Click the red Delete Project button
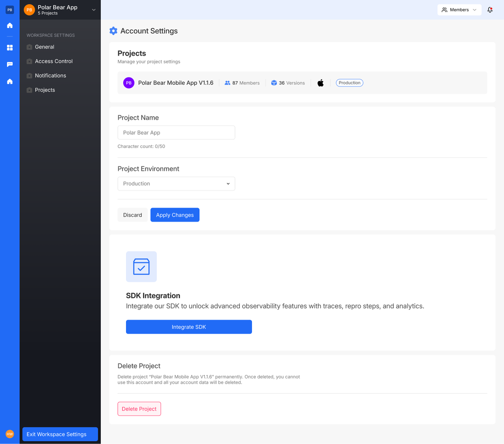 139,409
